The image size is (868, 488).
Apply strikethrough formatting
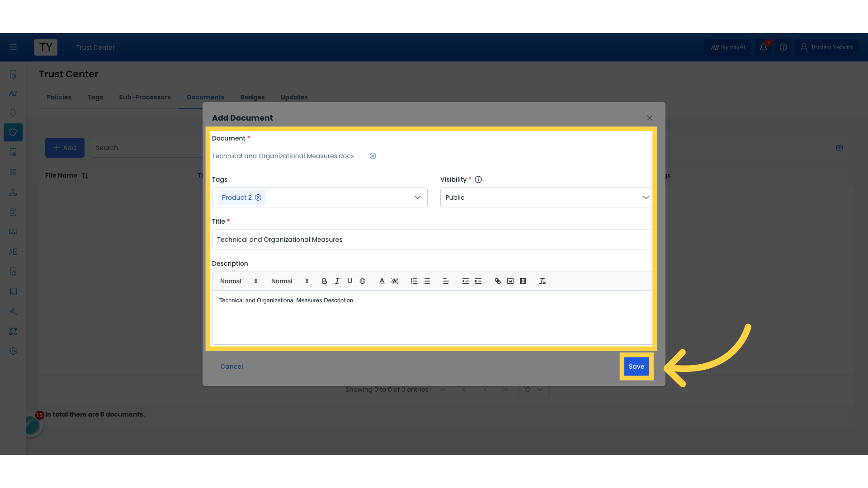[x=363, y=281]
